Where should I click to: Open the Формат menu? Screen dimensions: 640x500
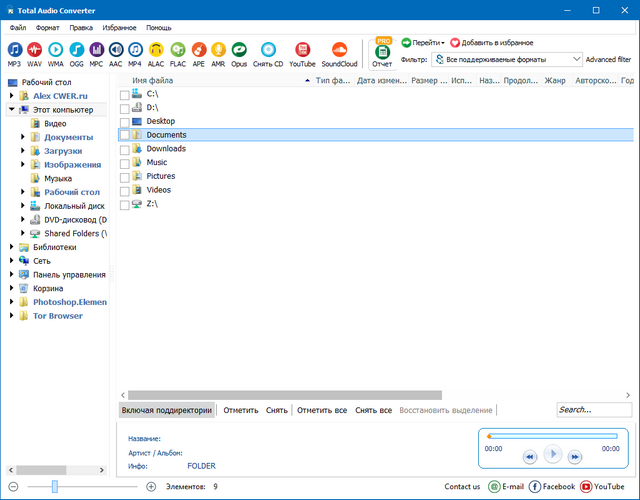tap(48, 28)
